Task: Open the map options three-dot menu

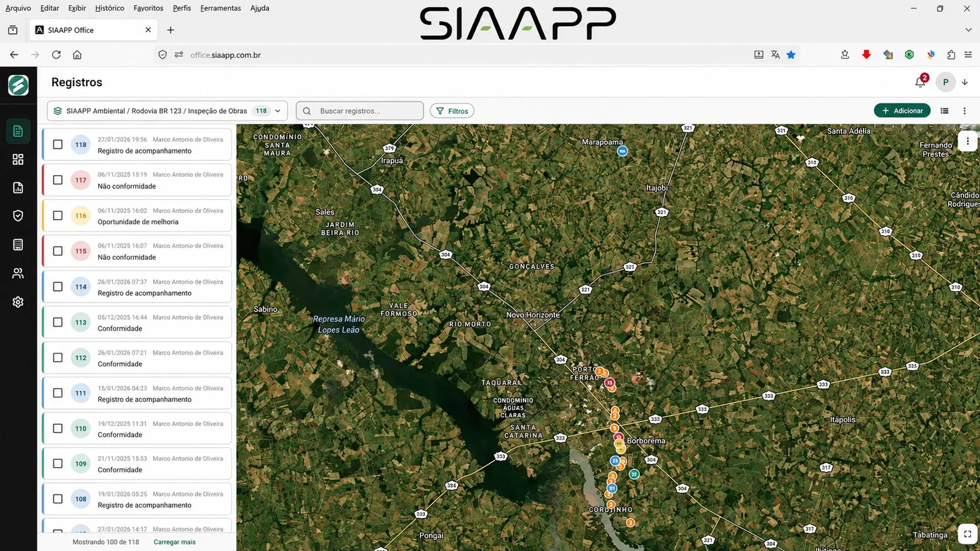Action: (x=968, y=141)
